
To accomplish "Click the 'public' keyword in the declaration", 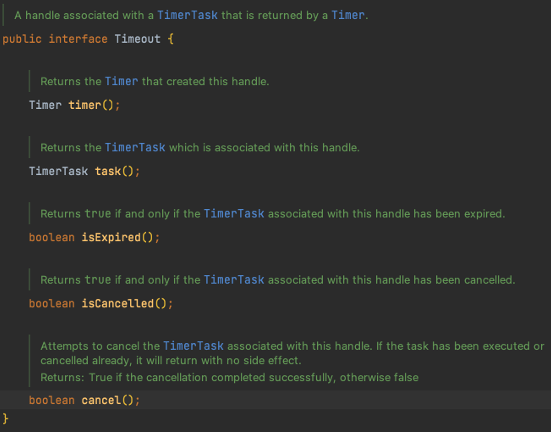I will coord(22,39).
